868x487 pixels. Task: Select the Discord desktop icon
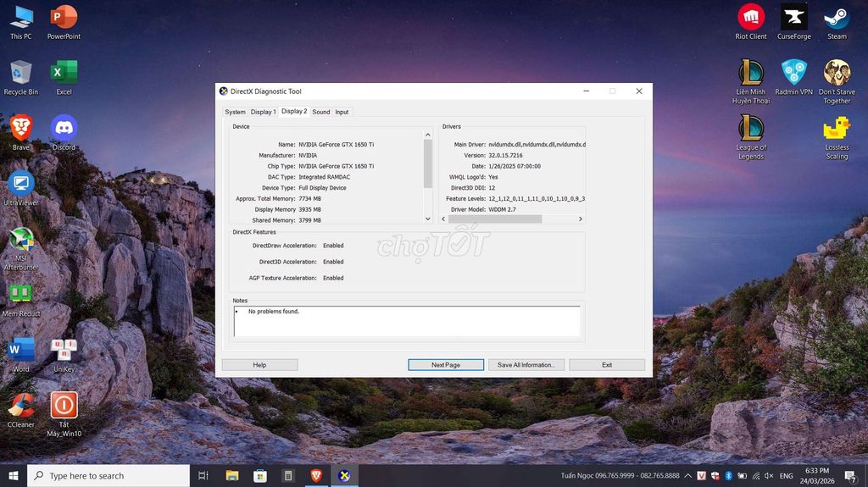[64, 133]
